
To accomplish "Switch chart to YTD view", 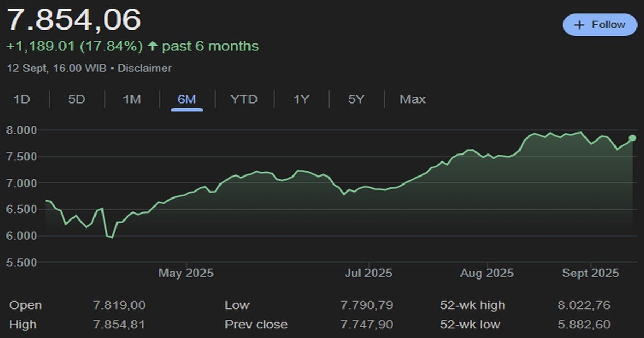I will click(244, 99).
